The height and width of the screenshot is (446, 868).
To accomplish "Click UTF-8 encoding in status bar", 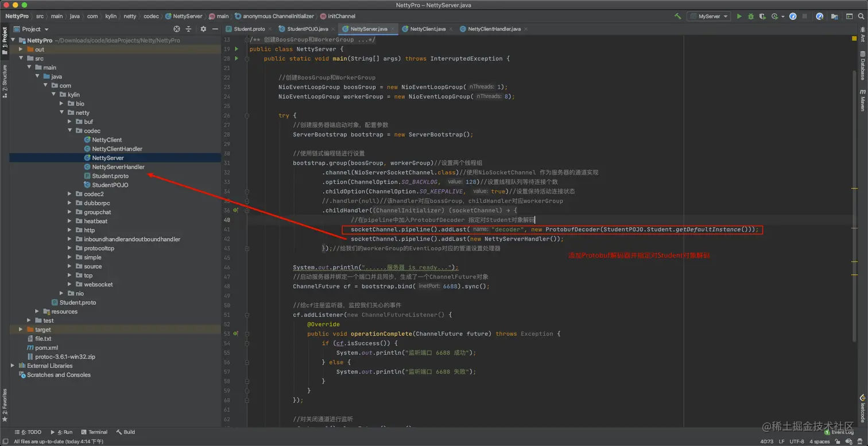I will [x=797, y=441].
